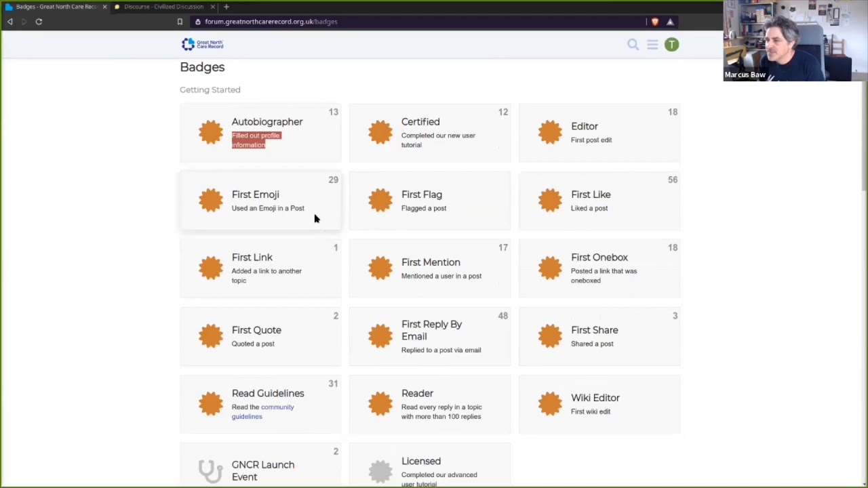Follow the community guidelines link
The image size is (868, 488).
[277, 407]
